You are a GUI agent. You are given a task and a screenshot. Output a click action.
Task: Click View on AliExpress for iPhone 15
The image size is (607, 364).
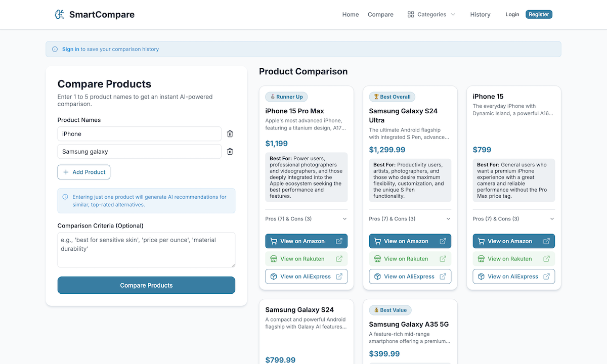(513, 276)
